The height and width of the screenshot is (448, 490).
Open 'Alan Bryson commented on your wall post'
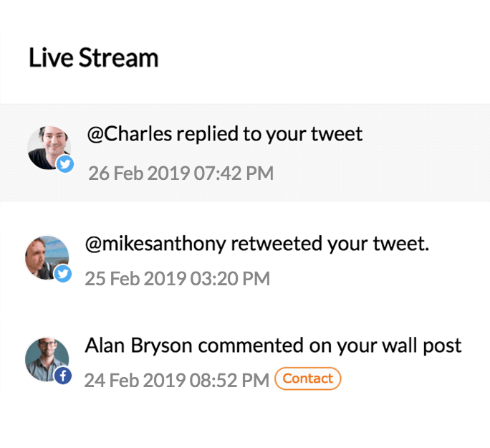273,346
